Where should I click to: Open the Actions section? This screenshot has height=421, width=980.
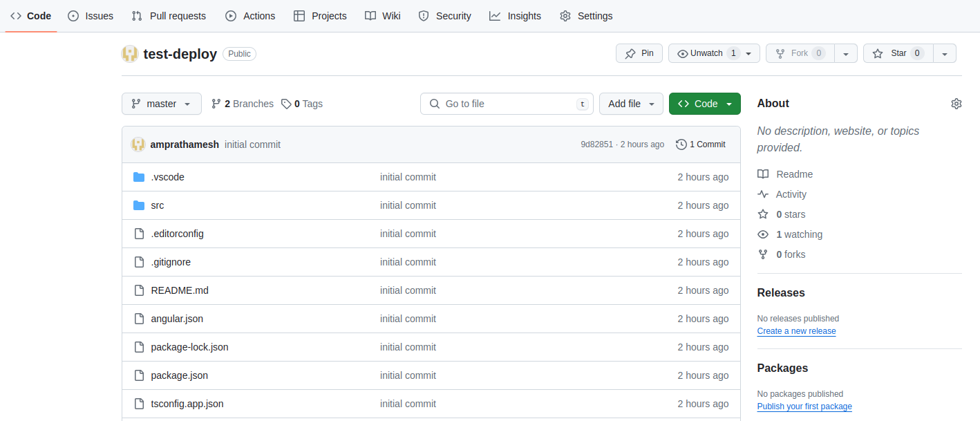249,15
